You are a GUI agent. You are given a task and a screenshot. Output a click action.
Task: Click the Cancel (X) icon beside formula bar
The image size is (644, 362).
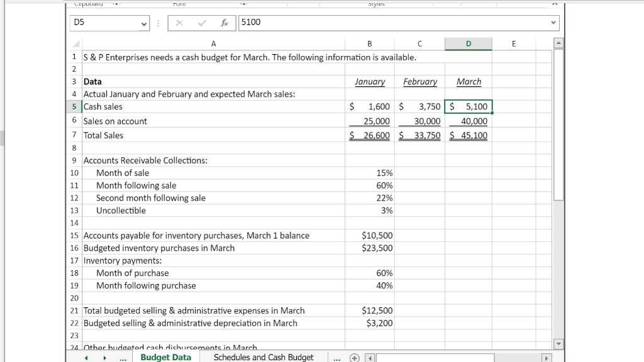point(179,23)
